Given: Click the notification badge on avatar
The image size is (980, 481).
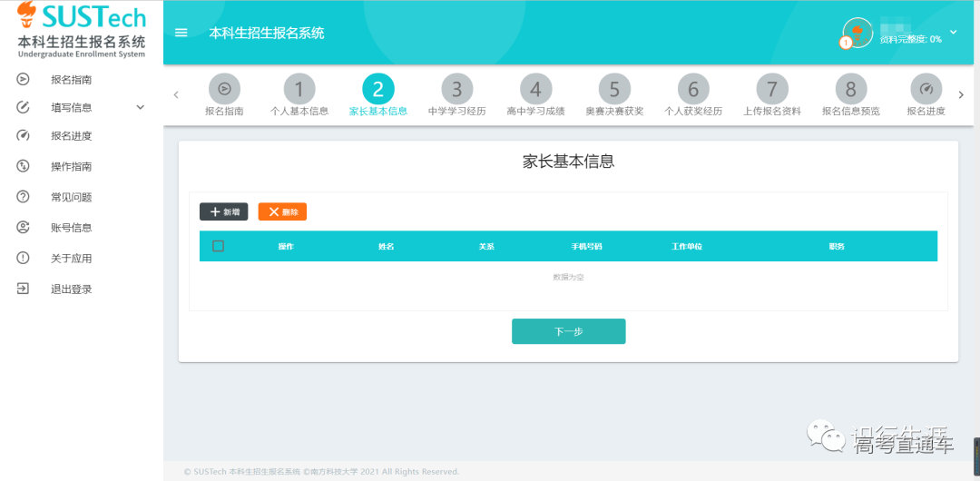Looking at the screenshot, I should 846,44.
